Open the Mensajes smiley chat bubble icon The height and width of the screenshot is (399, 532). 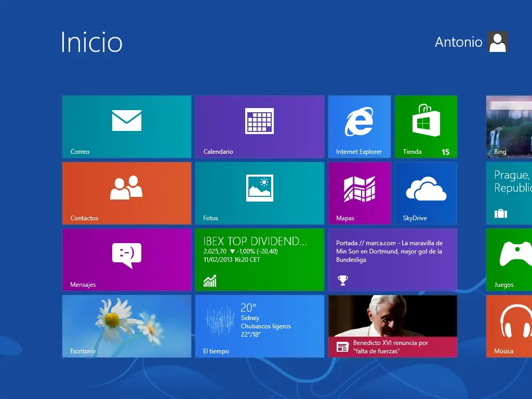pos(127,256)
